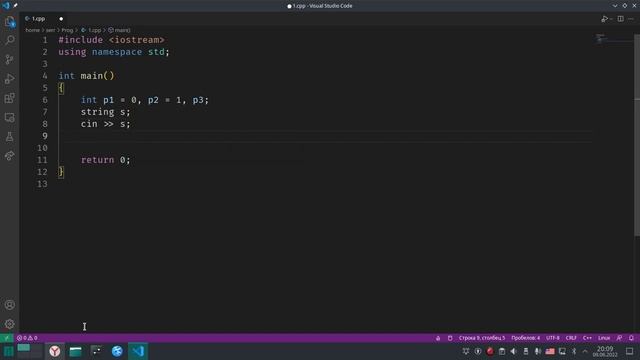Screen dimensions: 640x360
Task: Select the UTF-8 encoding indicator
Action: pos(553,338)
